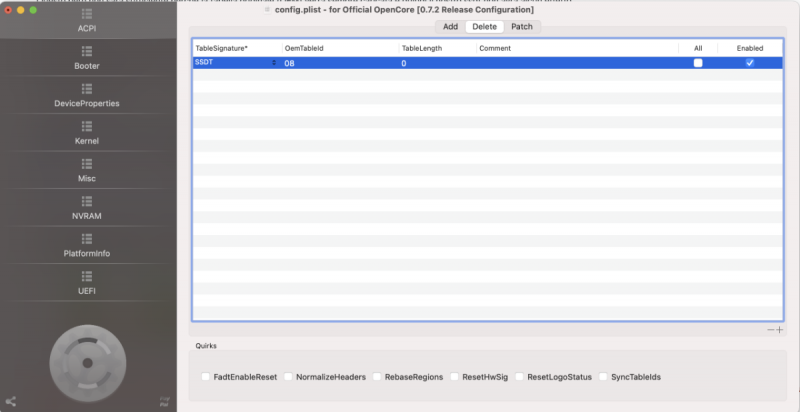Open the SSDT signature dropdown stepper
Viewport: 800px width, 412px height.
point(274,63)
